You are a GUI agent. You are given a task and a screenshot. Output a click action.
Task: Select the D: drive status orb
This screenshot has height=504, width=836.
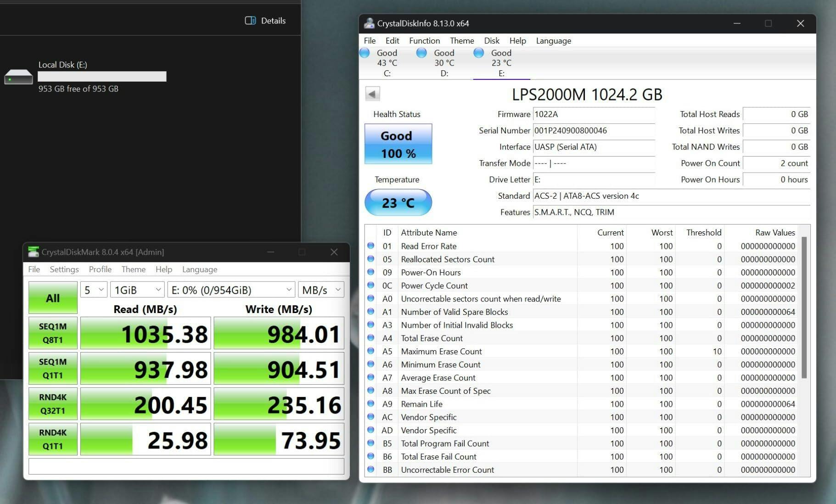coord(421,53)
